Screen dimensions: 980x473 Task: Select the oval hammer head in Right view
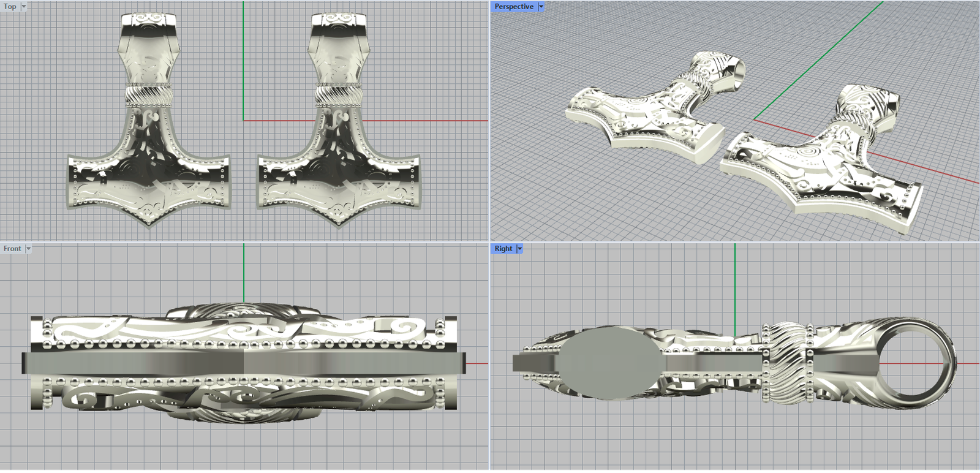click(611, 363)
